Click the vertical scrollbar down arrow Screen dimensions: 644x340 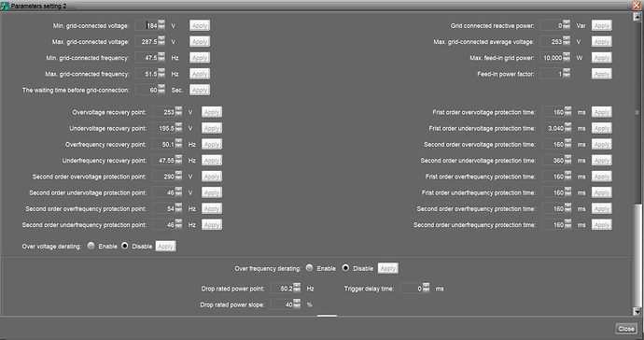(x=637, y=312)
